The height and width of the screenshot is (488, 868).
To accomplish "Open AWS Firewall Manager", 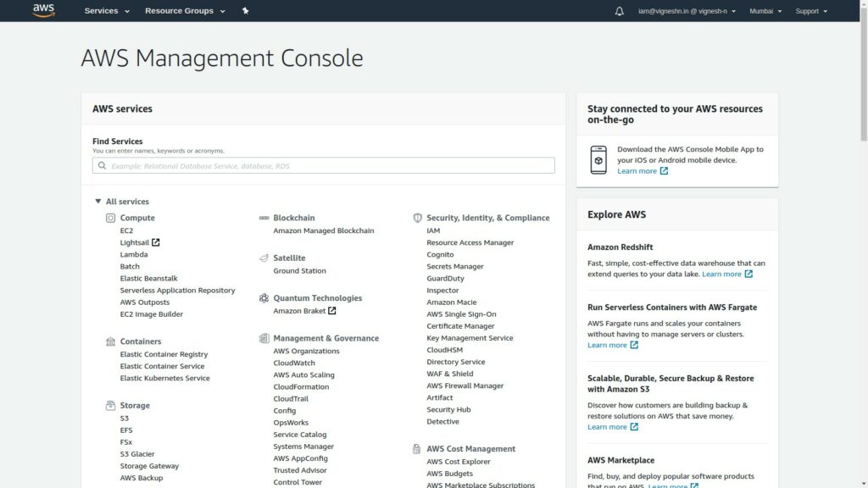I will 465,385.
